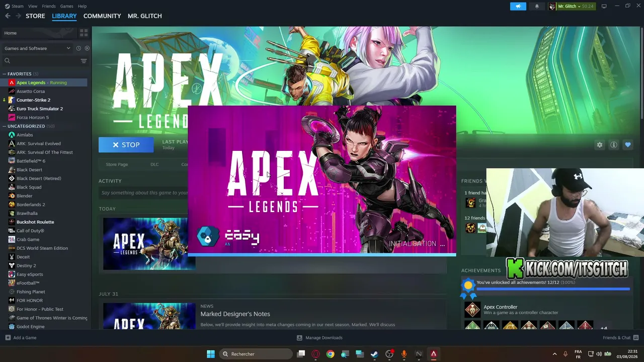The image size is (644, 362).
Task: Show hidden system tray icons
Action: point(554,354)
